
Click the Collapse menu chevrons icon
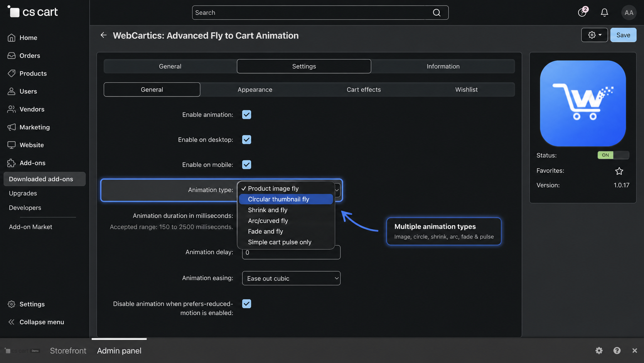coord(12,322)
